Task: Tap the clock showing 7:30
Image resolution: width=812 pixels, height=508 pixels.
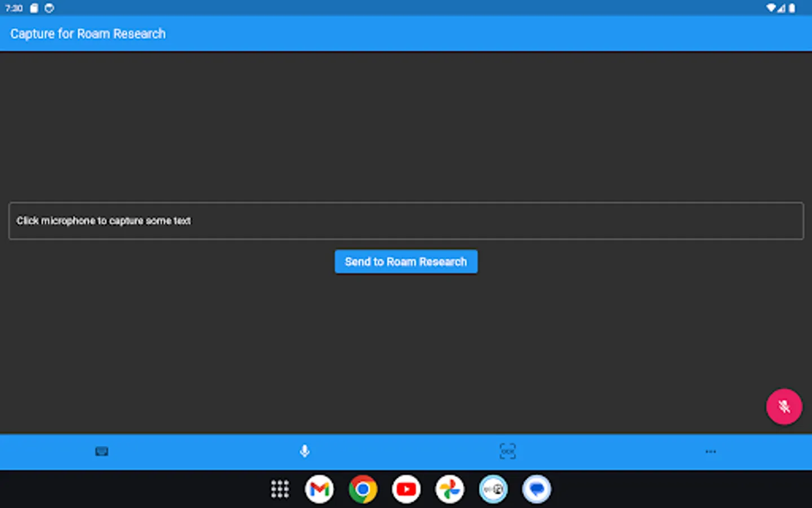Action: click(x=14, y=8)
